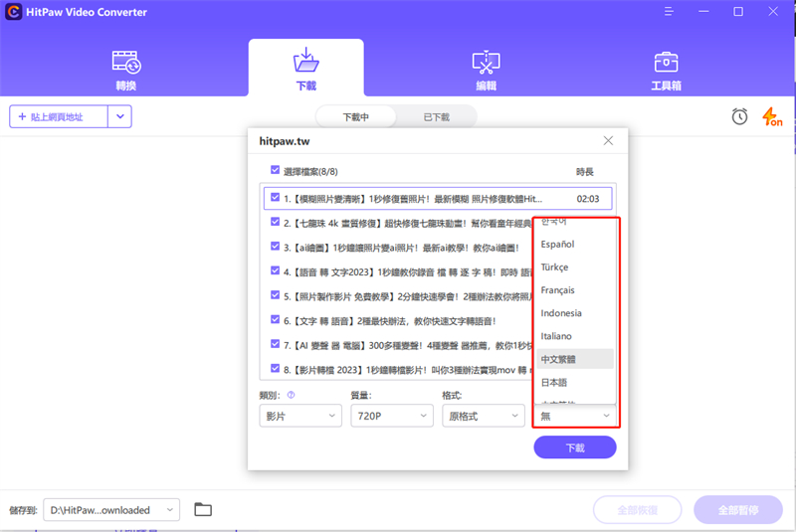
Task: Click the 全部暫停 pause all button
Action: pyautogui.click(x=738, y=510)
